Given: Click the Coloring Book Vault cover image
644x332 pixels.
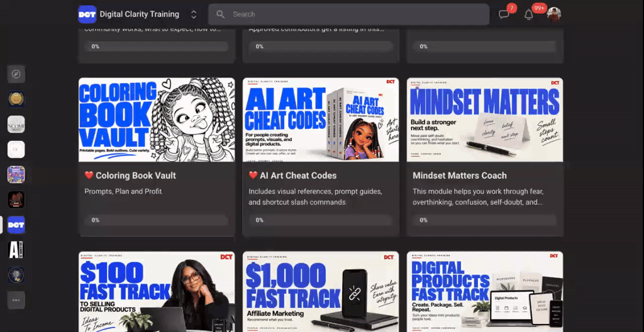Looking at the screenshot, I should 157,119.
